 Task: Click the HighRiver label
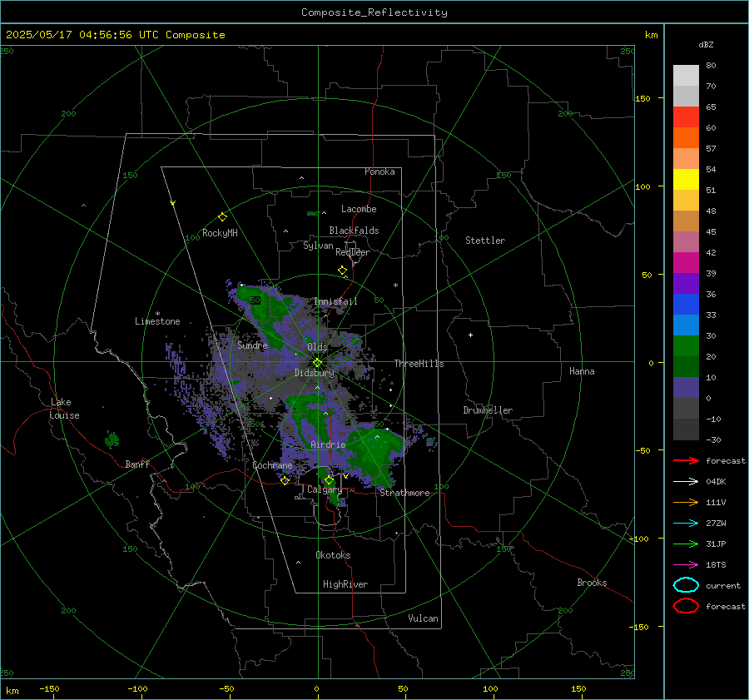coord(345,584)
